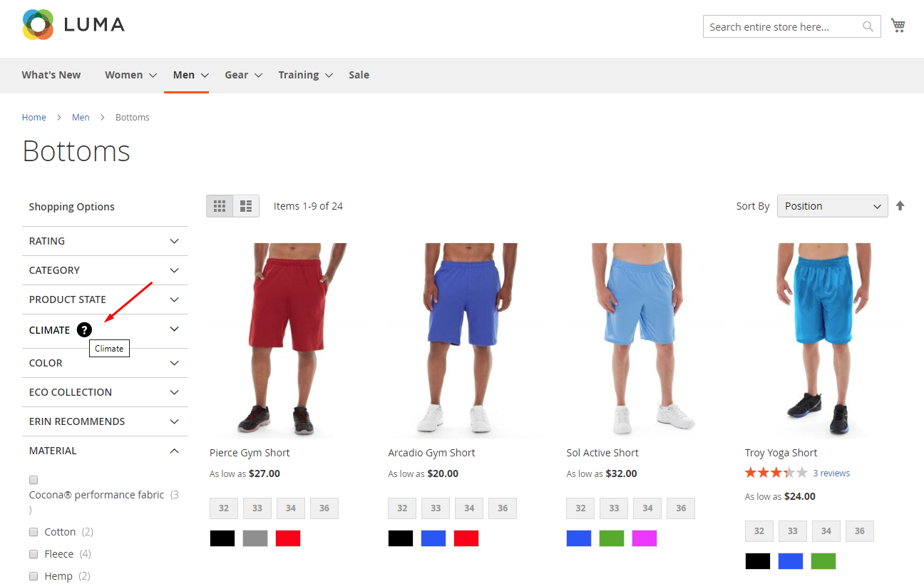The image size is (924, 584).
Task: Toggle the sort direction arrow
Action: pyautogui.click(x=900, y=206)
